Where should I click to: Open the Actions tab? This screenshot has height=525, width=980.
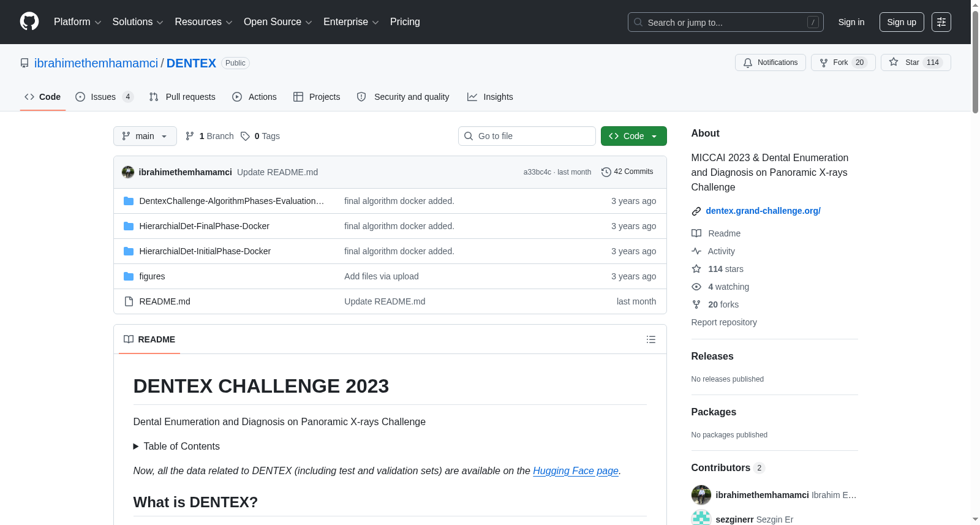tap(255, 97)
